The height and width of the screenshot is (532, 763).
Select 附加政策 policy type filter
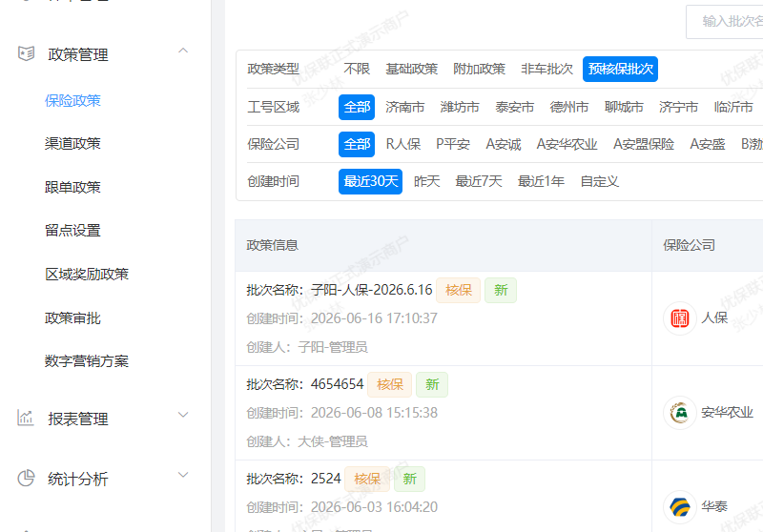480,69
